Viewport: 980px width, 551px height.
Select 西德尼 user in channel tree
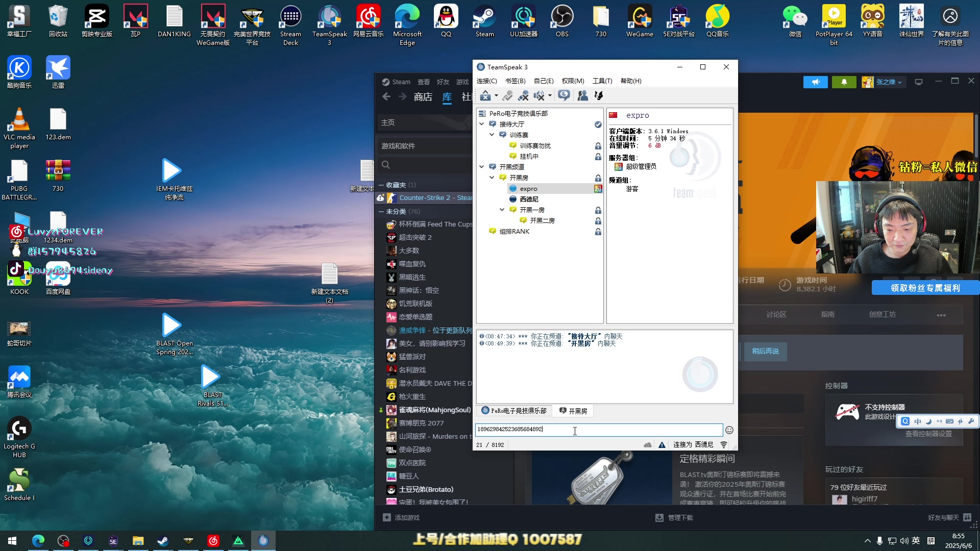pos(529,199)
